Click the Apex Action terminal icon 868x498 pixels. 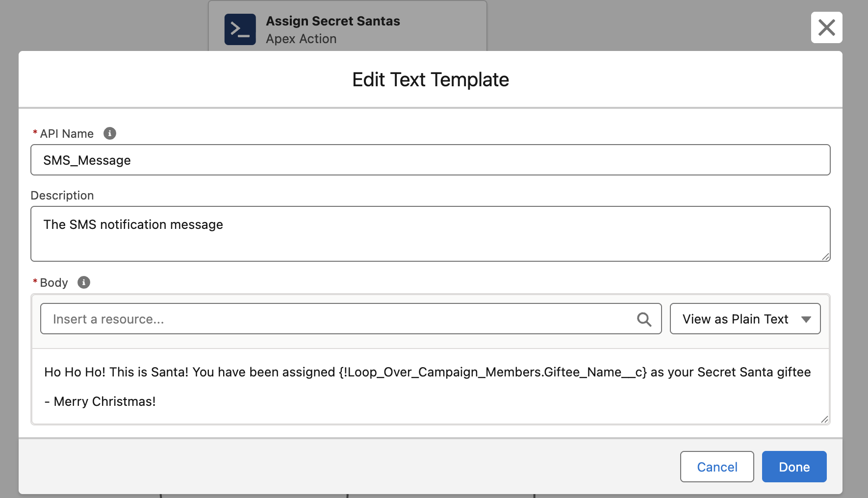pyautogui.click(x=240, y=29)
